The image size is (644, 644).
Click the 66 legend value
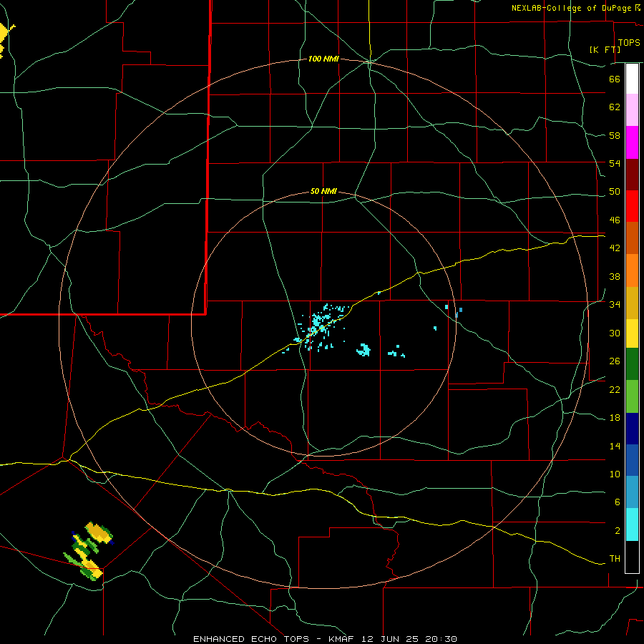[615, 79]
